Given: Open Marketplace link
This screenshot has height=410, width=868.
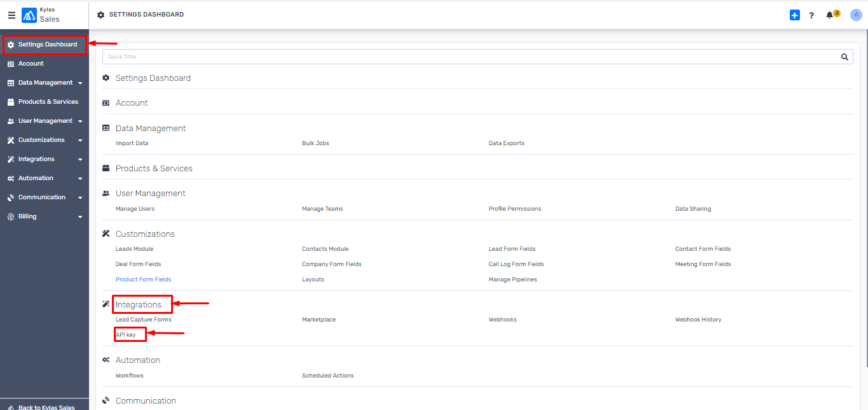Looking at the screenshot, I should [319, 320].
